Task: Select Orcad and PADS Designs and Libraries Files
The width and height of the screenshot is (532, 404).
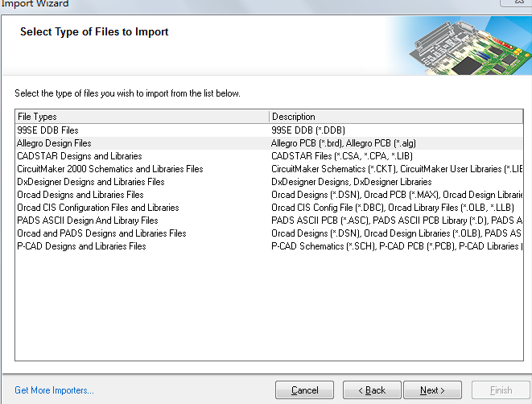Action: tap(102, 233)
